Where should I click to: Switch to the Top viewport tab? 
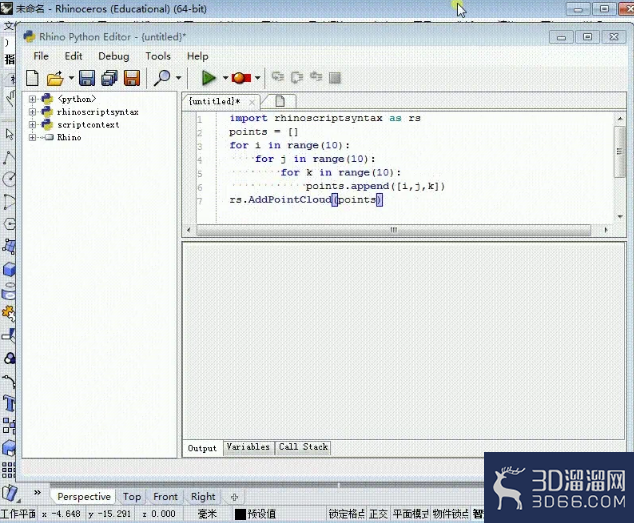point(132,497)
